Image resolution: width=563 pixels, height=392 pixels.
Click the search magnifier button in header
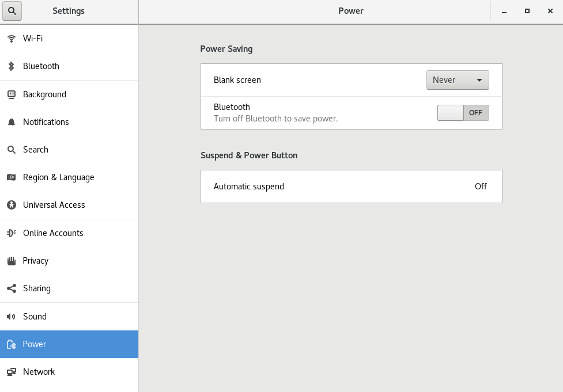point(12,11)
